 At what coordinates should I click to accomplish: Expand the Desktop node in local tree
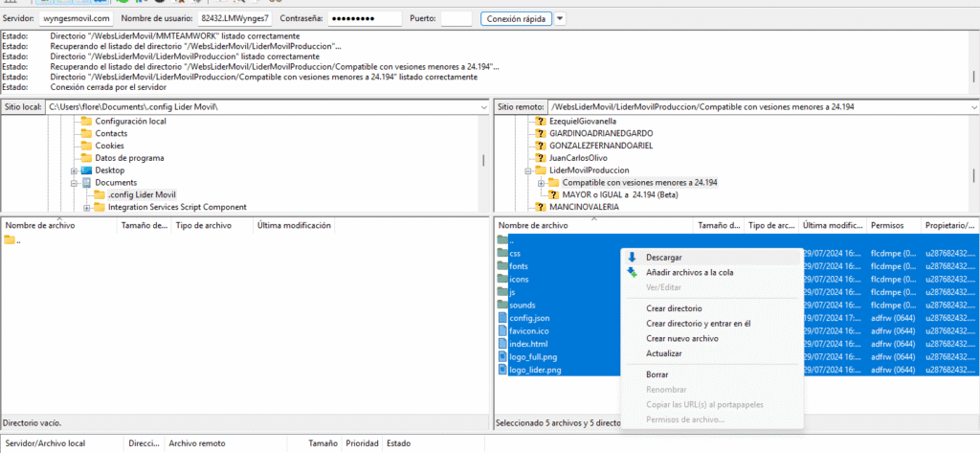(73, 170)
